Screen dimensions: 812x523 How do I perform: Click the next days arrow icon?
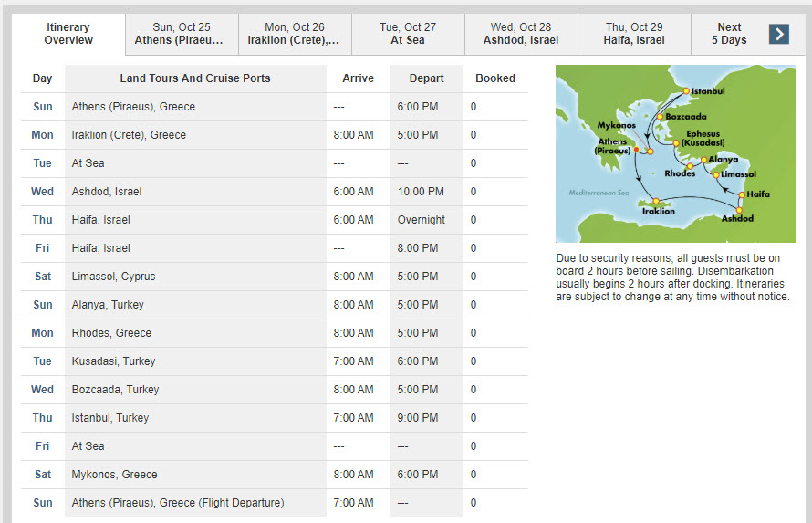[779, 34]
